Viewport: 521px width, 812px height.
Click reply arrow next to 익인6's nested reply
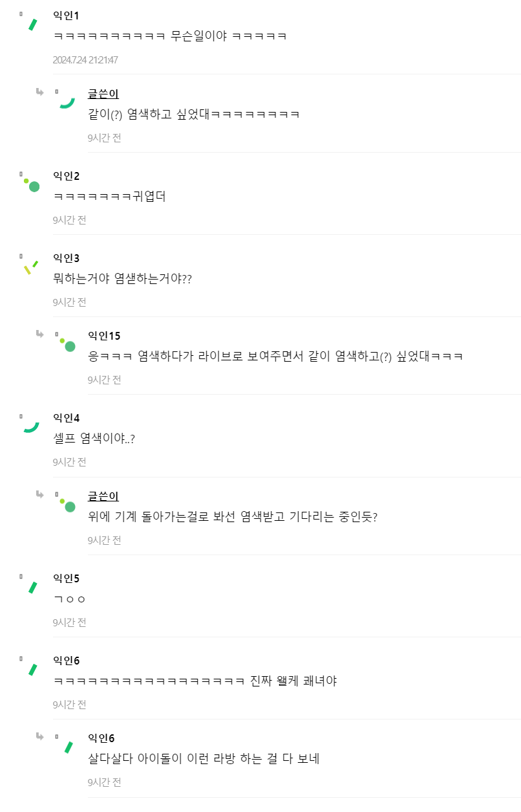click(40, 736)
